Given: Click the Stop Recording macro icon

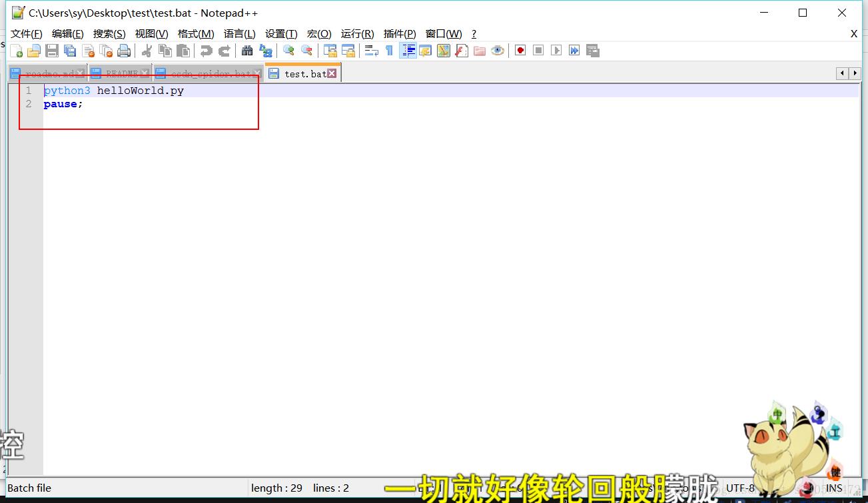Looking at the screenshot, I should [538, 51].
